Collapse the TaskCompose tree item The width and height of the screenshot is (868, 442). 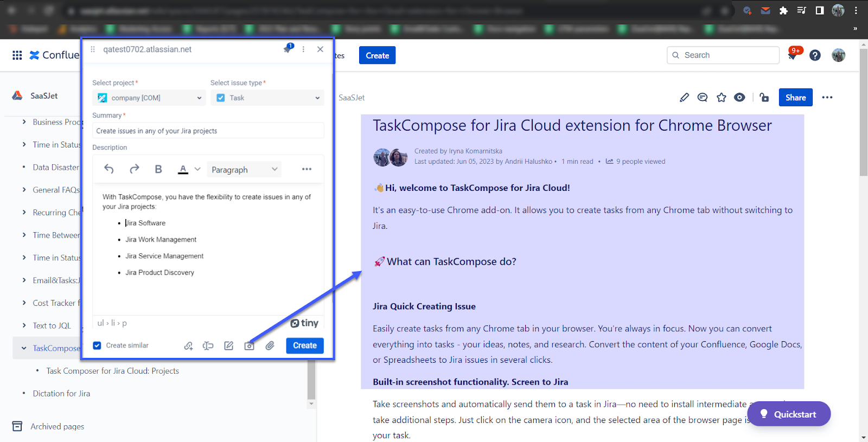(24, 348)
